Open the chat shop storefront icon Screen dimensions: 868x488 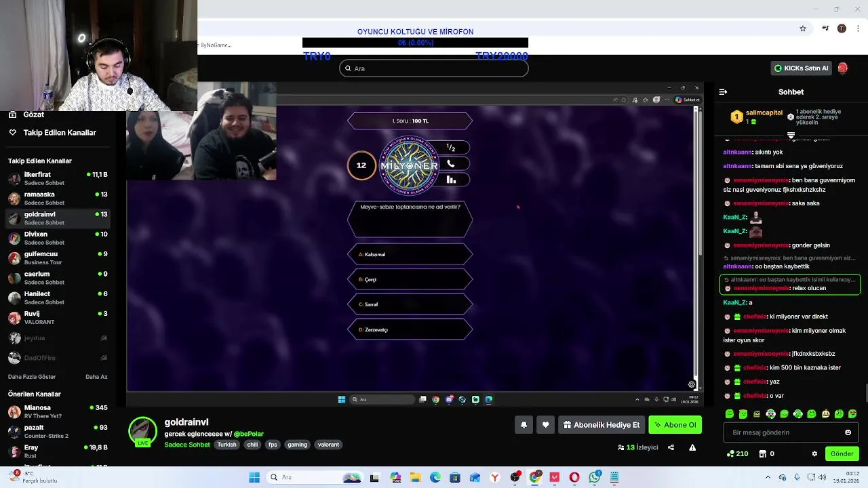[x=762, y=453]
